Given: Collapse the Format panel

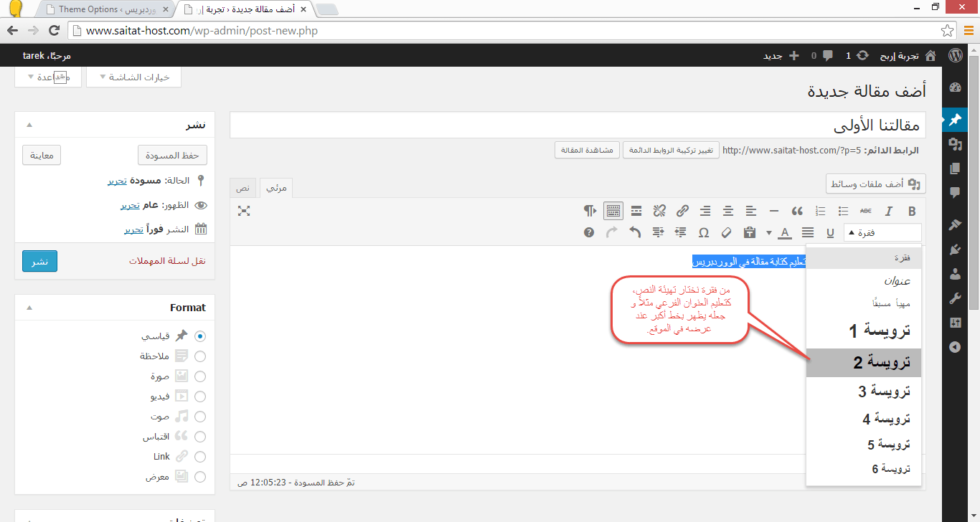Looking at the screenshot, I should click(x=29, y=308).
